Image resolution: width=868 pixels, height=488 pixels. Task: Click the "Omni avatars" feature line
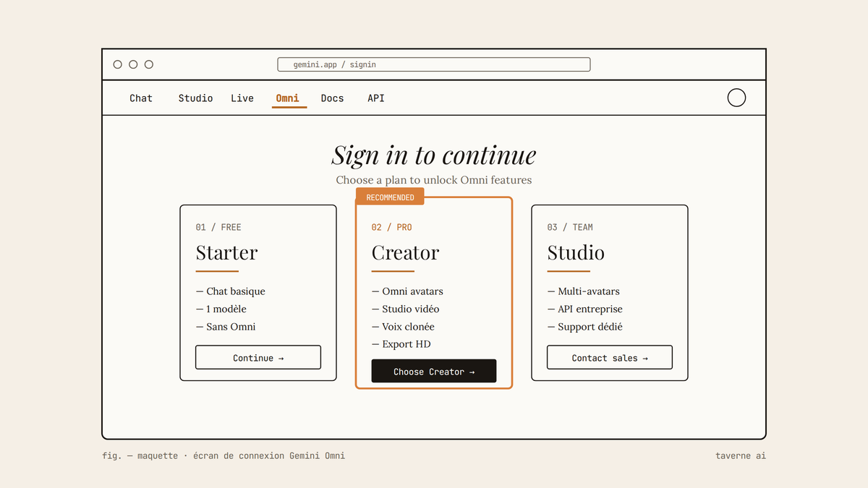[x=407, y=291]
